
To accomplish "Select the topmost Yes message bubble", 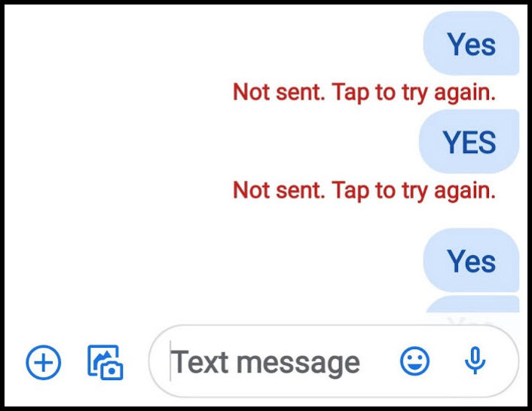I will pos(472,44).
